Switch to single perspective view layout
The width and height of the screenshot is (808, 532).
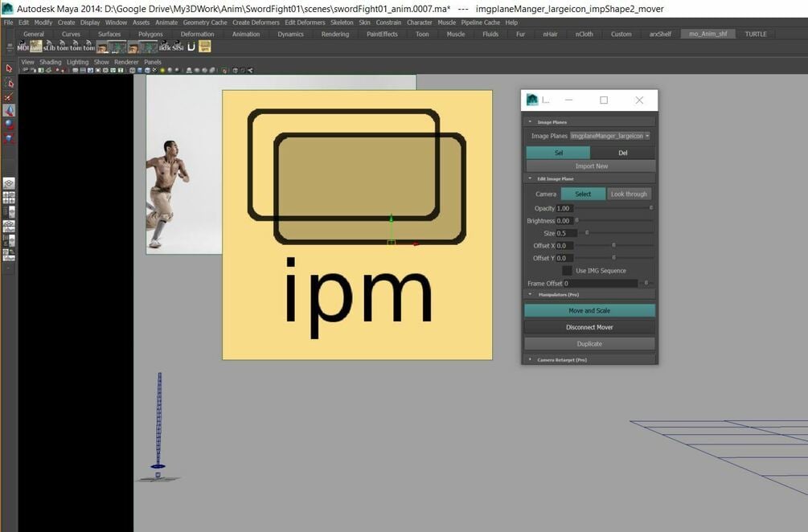coord(9,183)
